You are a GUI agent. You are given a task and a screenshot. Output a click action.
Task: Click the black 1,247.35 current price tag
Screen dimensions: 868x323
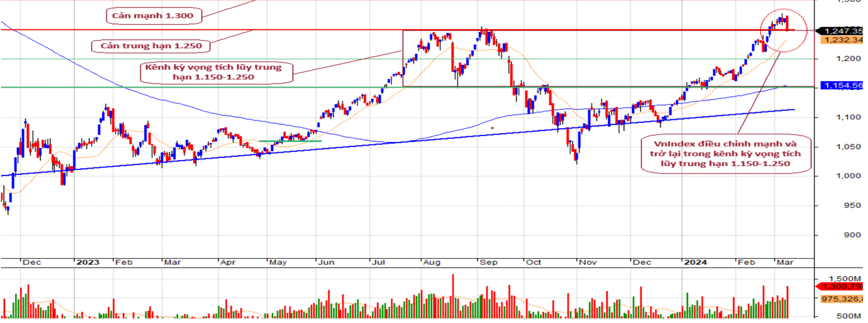coord(842,30)
